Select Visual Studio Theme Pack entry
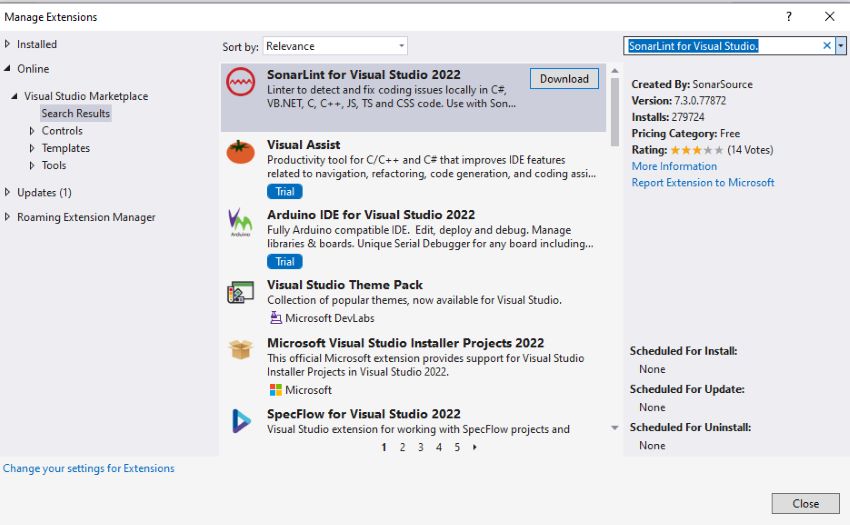Image resolution: width=850 pixels, height=525 pixels. click(345, 285)
